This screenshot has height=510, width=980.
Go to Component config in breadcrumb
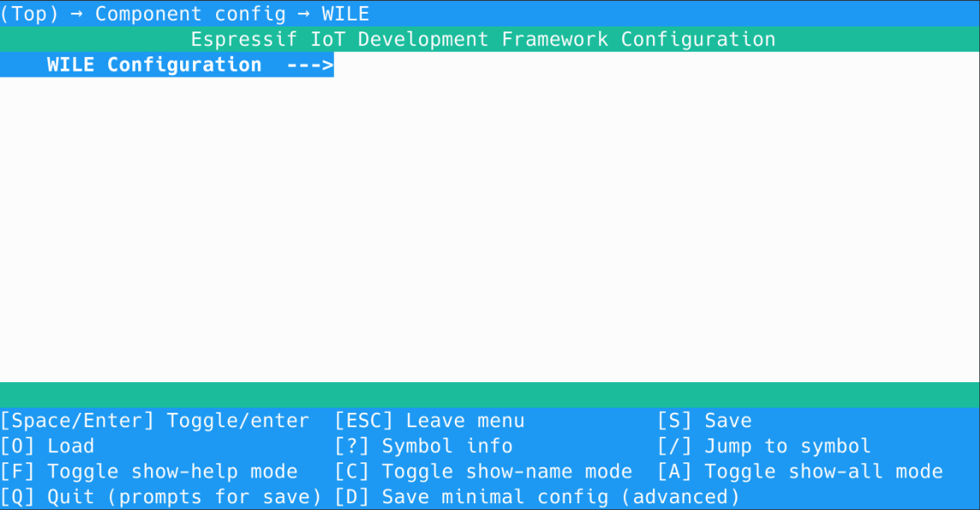pos(190,14)
